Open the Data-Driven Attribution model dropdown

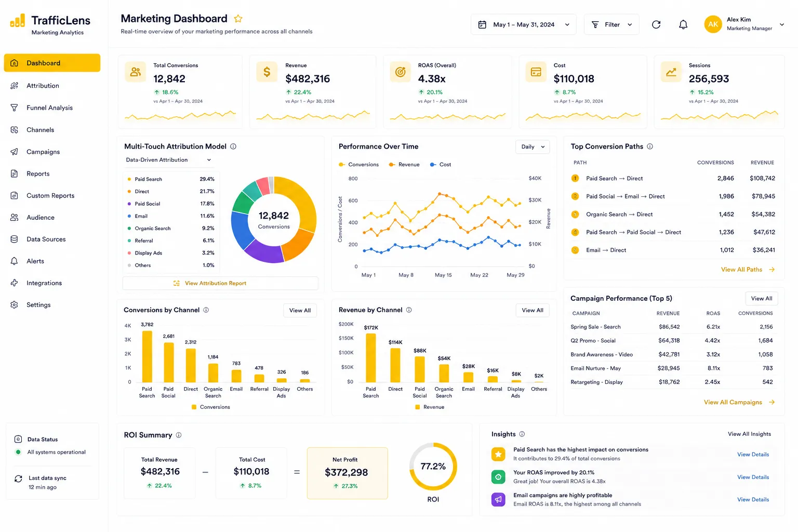[x=168, y=160]
